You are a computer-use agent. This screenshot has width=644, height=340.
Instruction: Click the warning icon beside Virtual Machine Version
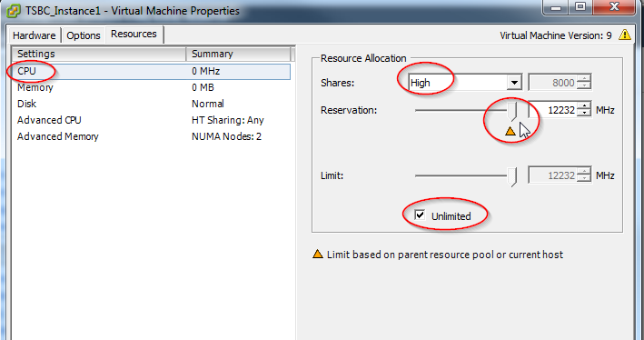click(x=624, y=35)
